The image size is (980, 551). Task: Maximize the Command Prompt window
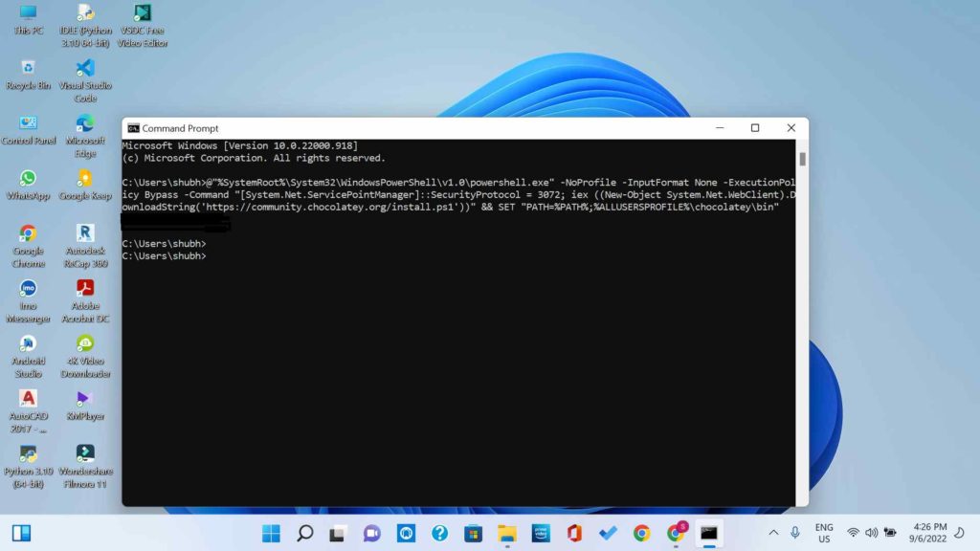click(x=755, y=127)
